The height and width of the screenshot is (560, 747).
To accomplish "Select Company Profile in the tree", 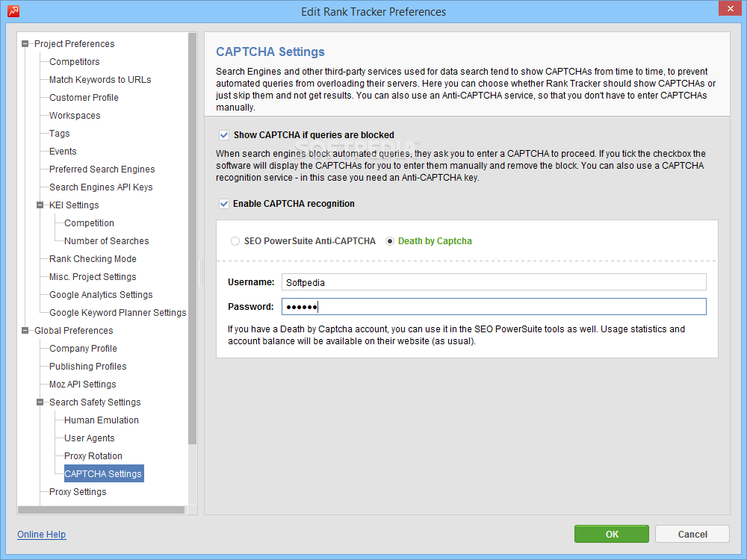I will (84, 349).
